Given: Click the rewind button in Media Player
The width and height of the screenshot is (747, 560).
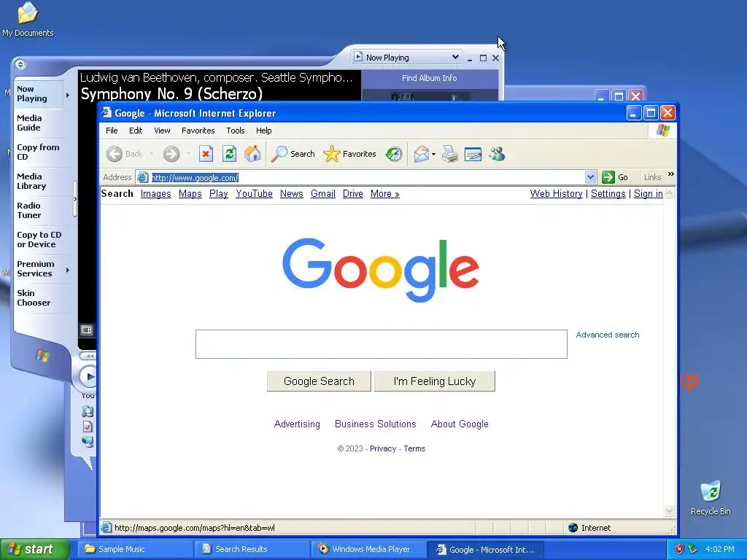Looking at the screenshot, I should point(88,356).
